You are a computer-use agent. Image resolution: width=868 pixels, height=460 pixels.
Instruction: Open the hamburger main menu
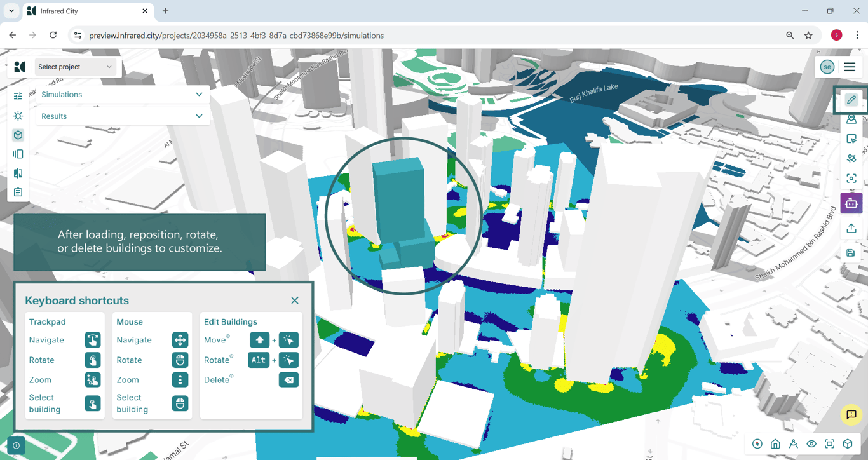[x=850, y=67]
